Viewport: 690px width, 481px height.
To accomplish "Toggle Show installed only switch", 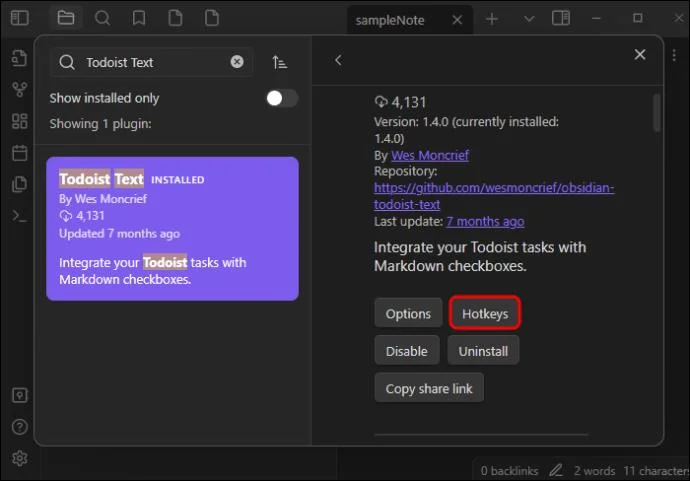I will tap(282, 98).
